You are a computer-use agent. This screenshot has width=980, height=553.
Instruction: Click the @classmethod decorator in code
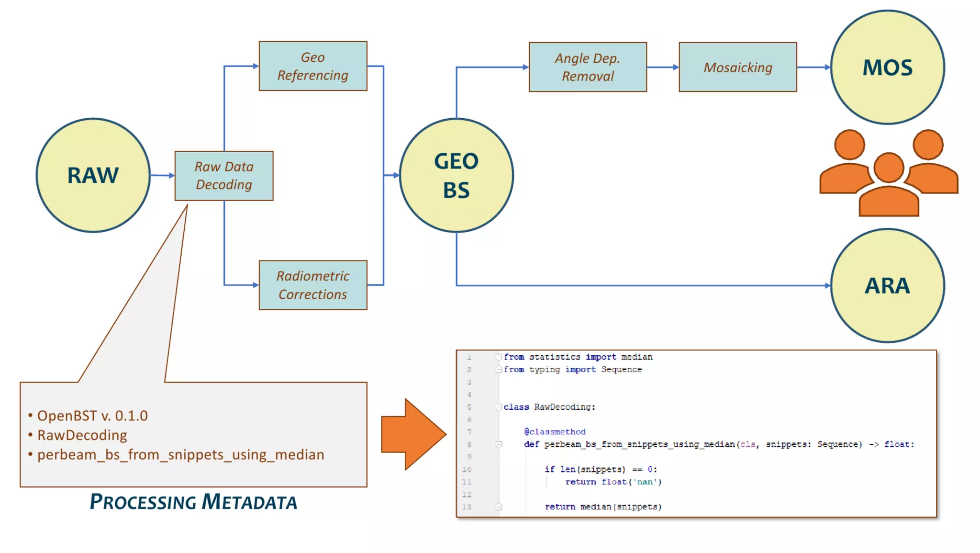pos(555,432)
